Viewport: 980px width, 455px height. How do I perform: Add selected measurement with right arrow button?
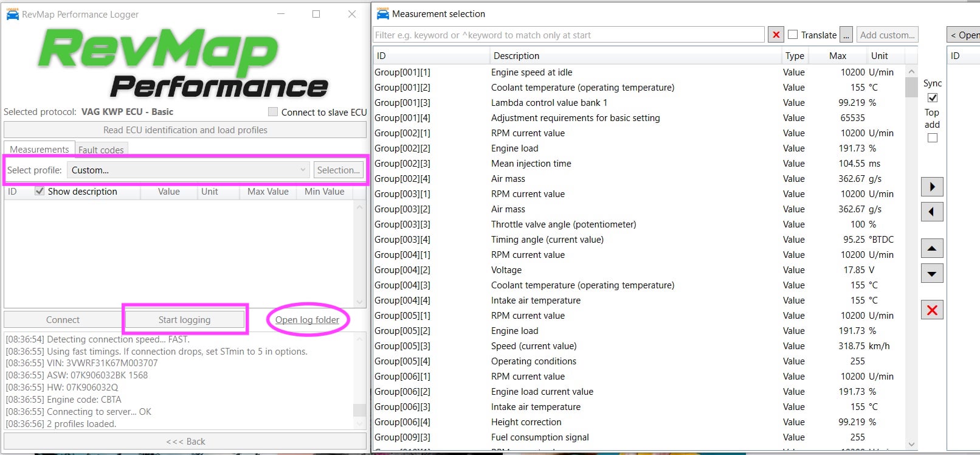[932, 187]
